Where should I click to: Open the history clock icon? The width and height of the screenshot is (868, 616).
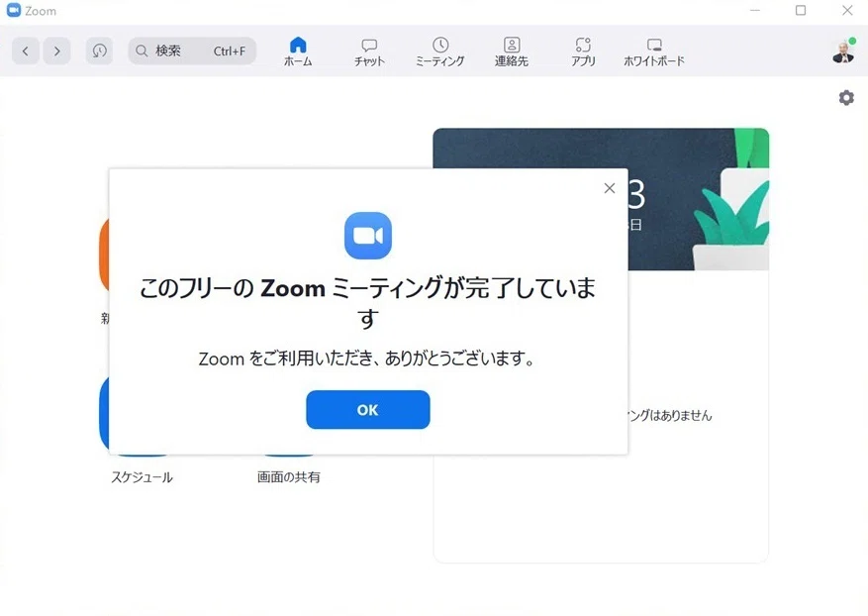[100, 51]
